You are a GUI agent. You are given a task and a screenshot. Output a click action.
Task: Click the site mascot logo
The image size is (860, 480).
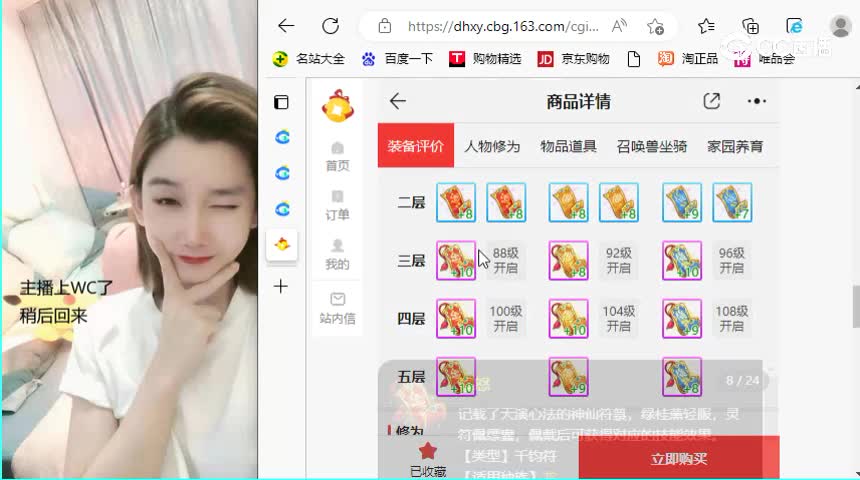click(x=338, y=105)
